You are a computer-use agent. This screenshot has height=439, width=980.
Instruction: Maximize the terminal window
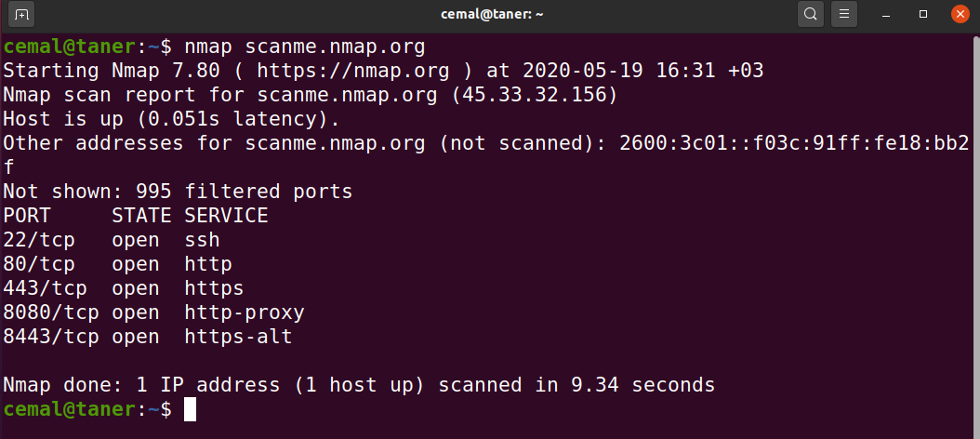(923, 14)
